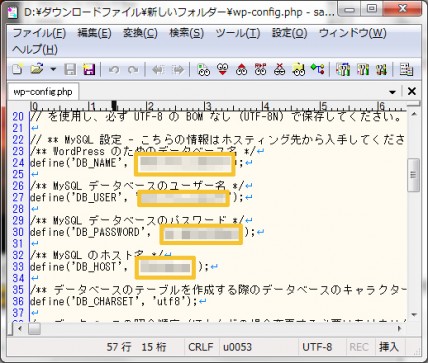Viewport: 428px width, 363px height.
Task: Open the ヘルプ(H) menu
Action: (35, 49)
